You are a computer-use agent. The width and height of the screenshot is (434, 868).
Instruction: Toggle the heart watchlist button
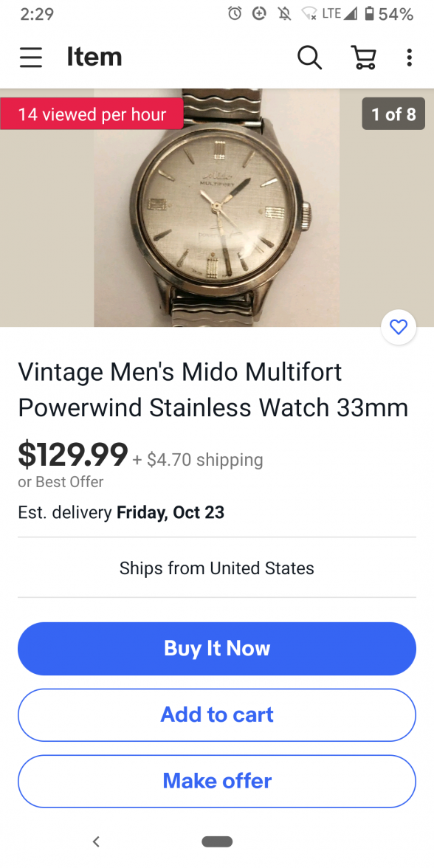399,327
